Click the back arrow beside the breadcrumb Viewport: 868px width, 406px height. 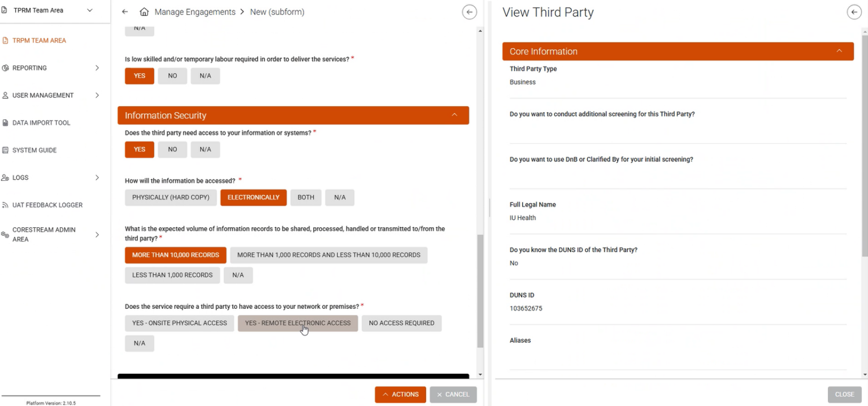click(125, 11)
